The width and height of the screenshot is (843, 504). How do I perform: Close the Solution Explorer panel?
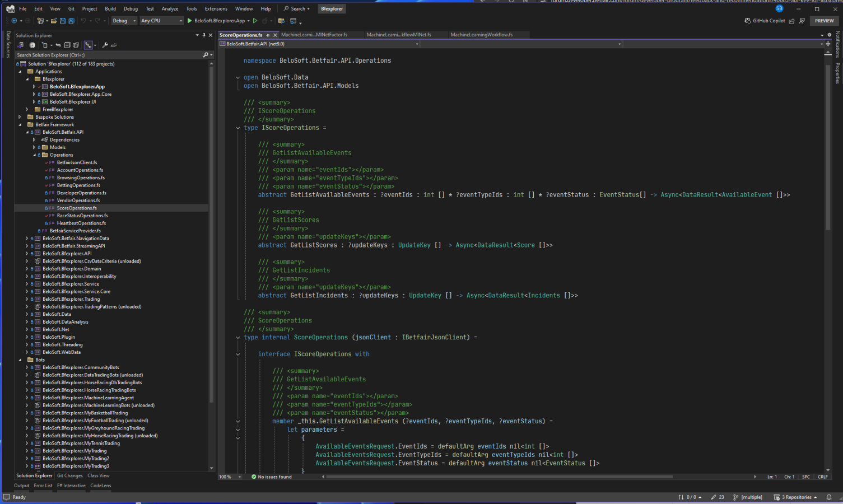[211, 35]
